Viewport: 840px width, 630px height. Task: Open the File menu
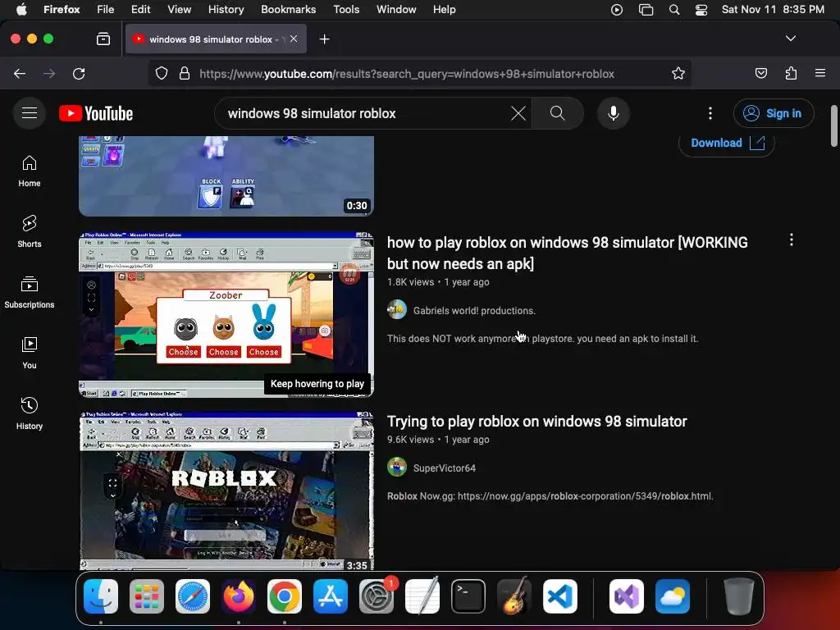pyautogui.click(x=106, y=10)
